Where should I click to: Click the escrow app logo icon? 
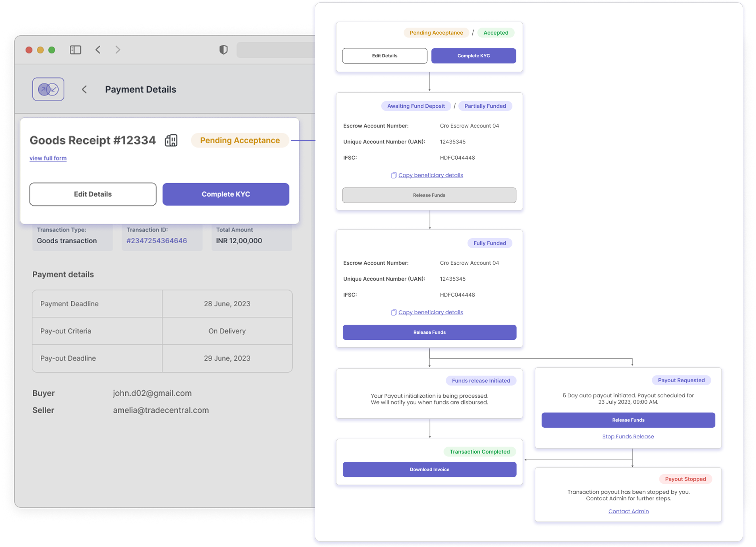[x=48, y=89]
